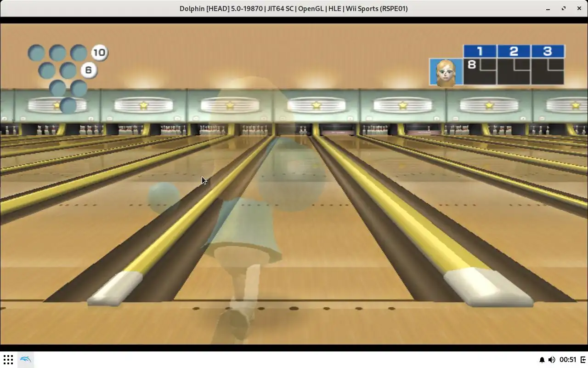The height and width of the screenshot is (368, 588).
Task: Click the translucent bowling ball
Action: (164, 198)
